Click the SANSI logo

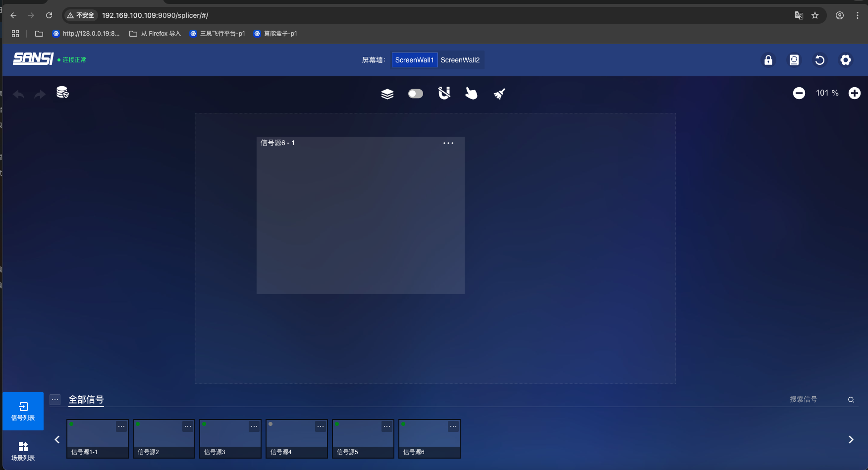pos(33,58)
